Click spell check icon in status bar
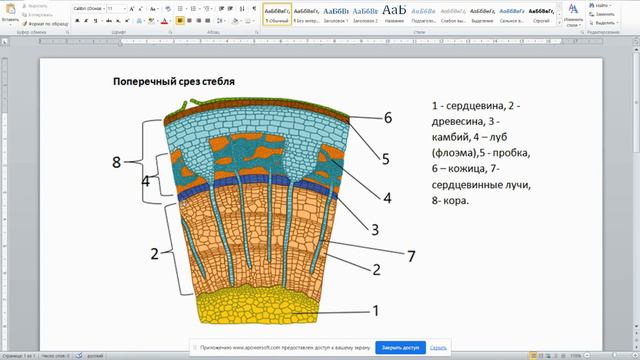Image resolution: width=640 pixels, height=360 pixels. [x=79, y=356]
